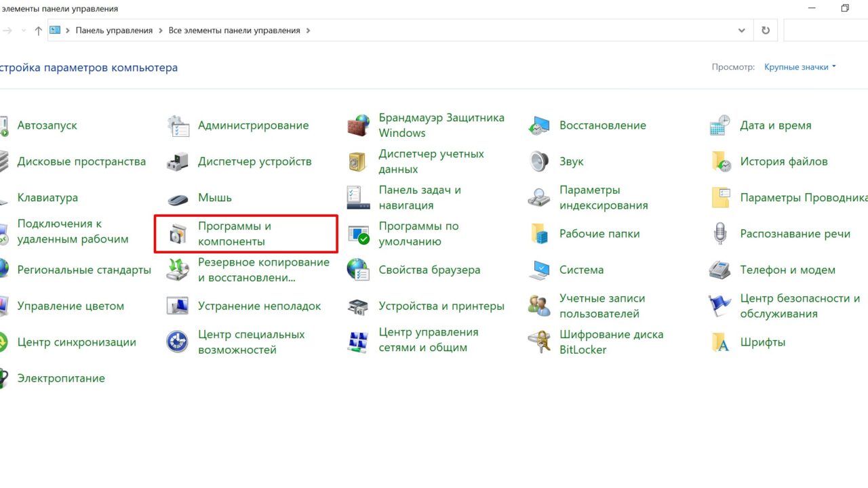Select 'Панель управления' breadcrumb item
Image resolution: width=868 pixels, height=488 pixels.
115,30
